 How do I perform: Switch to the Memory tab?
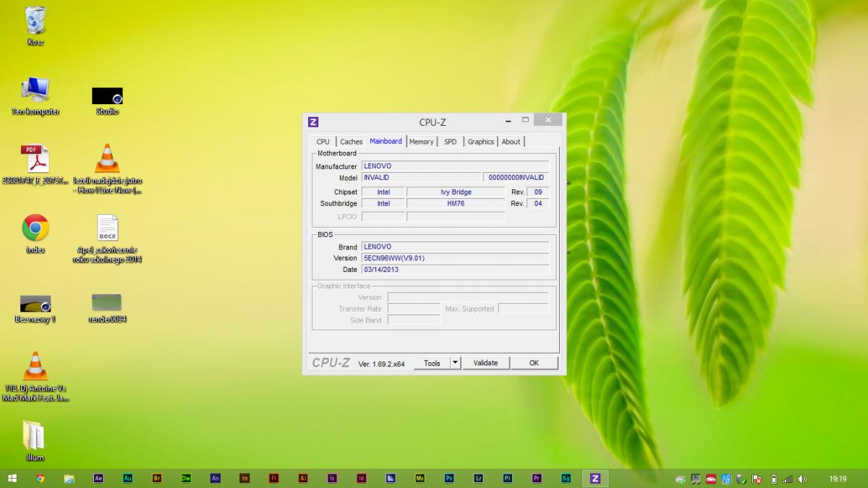click(x=421, y=142)
